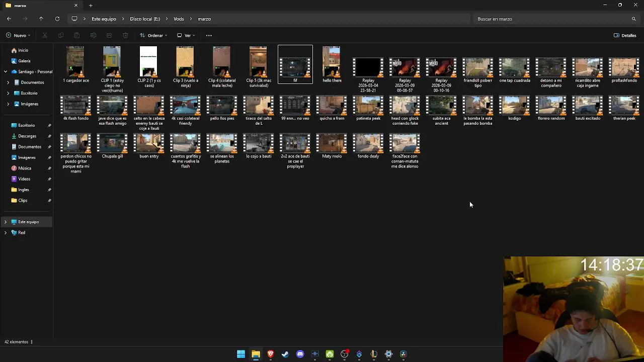Open a new File Explorer tab
This screenshot has width=644, height=362.
pyautogui.click(x=91, y=6)
